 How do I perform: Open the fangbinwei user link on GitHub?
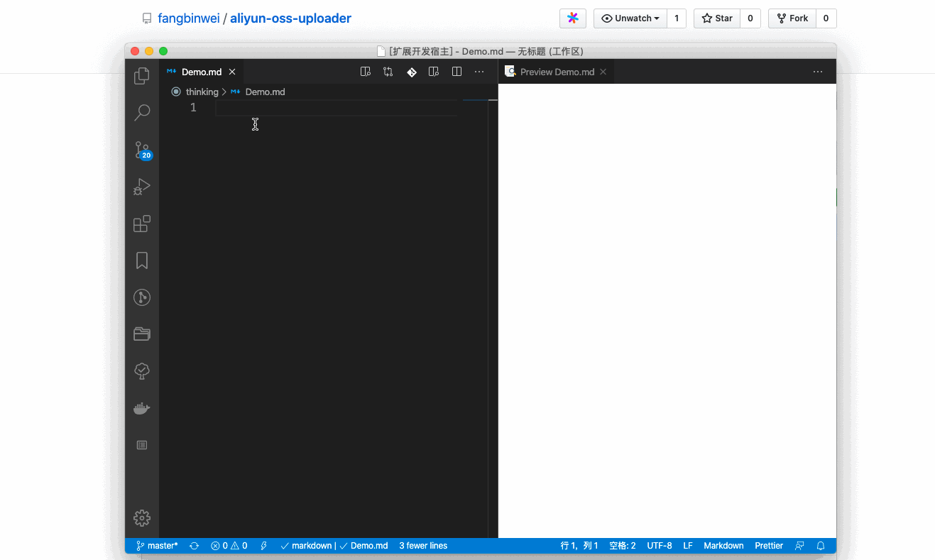pos(189,18)
